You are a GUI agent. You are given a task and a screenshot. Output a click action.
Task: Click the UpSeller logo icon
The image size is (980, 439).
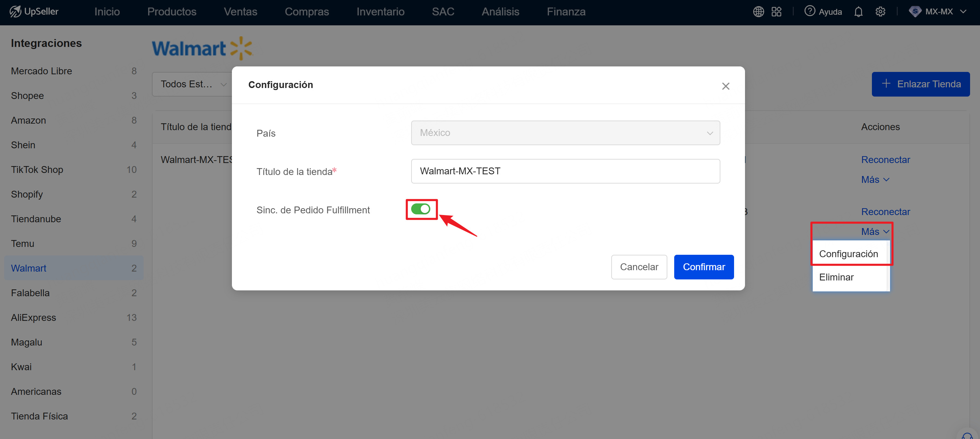(x=15, y=11)
